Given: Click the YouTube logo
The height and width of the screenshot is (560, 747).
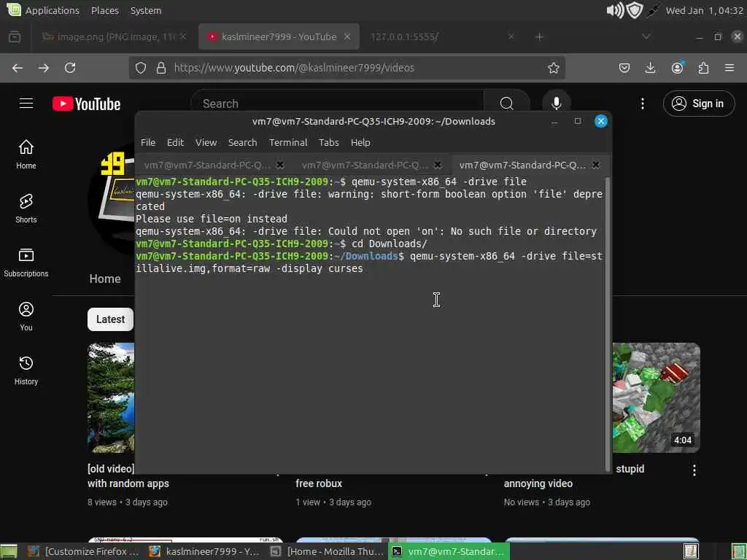Looking at the screenshot, I should tap(86, 104).
